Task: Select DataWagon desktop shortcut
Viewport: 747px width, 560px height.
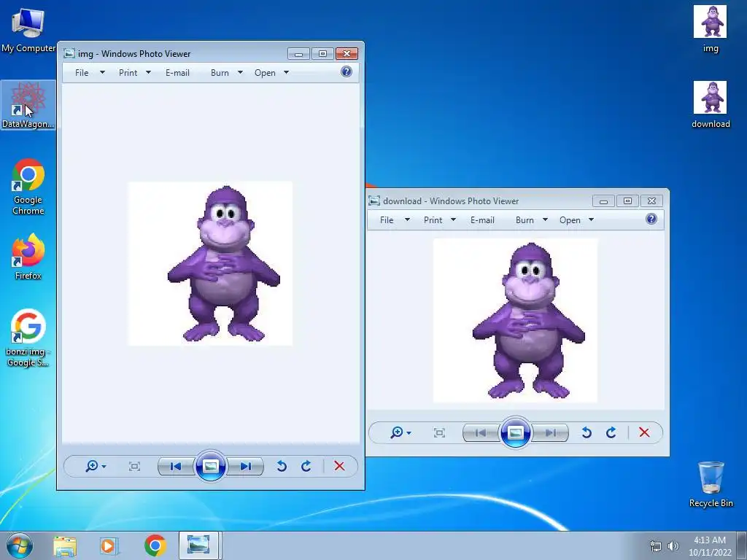Action: tap(28, 105)
